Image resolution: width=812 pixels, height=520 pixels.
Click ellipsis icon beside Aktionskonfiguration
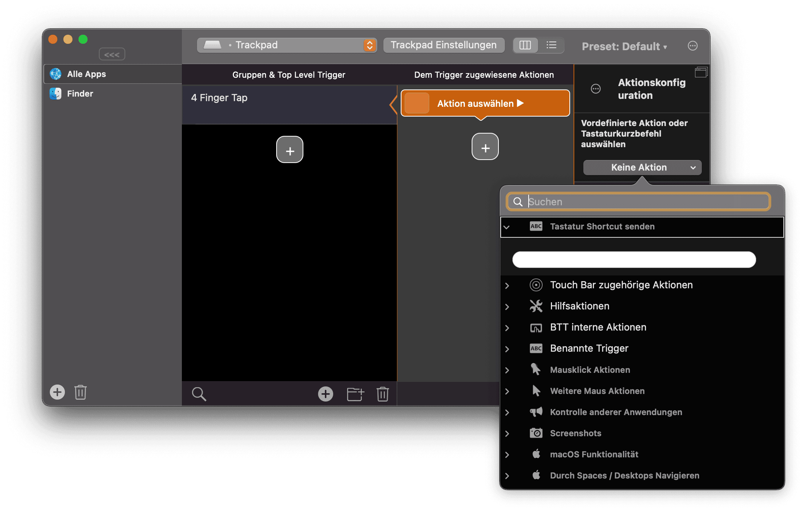[x=596, y=89]
